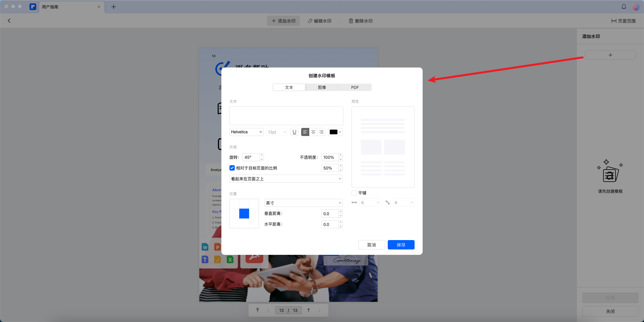Set text alignment to center
This screenshot has width=644, height=322.
point(313,132)
